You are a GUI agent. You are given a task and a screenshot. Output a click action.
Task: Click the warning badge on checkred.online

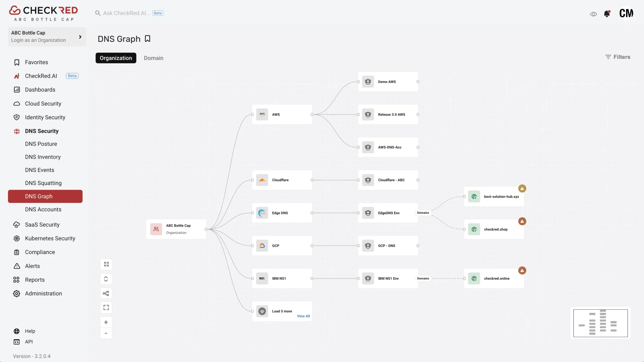tap(522, 271)
